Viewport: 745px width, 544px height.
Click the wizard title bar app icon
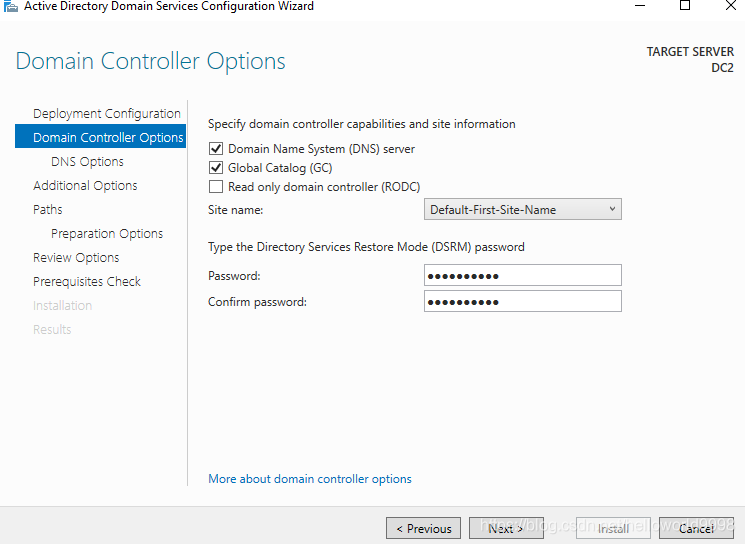pos(10,7)
